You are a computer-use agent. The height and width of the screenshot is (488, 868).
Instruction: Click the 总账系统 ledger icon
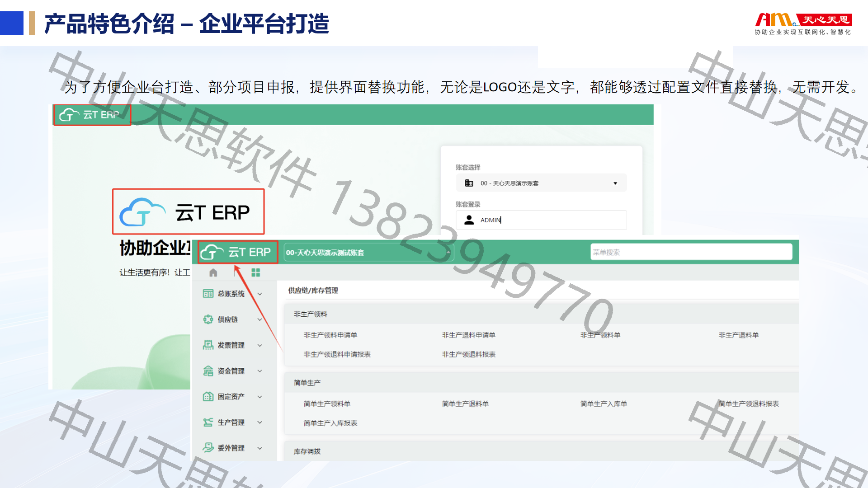208,294
